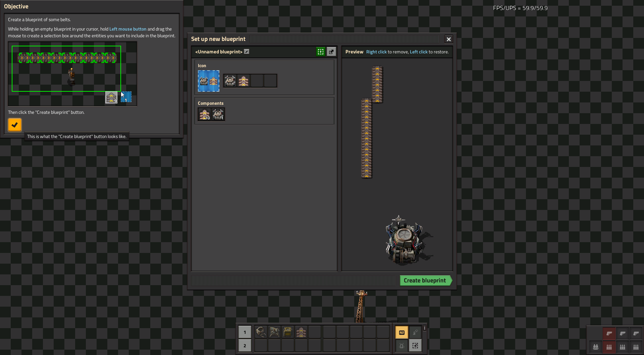Image resolution: width=644 pixels, height=355 pixels.
Task: Select the red highlighted ammo slot
Action: click(x=609, y=347)
